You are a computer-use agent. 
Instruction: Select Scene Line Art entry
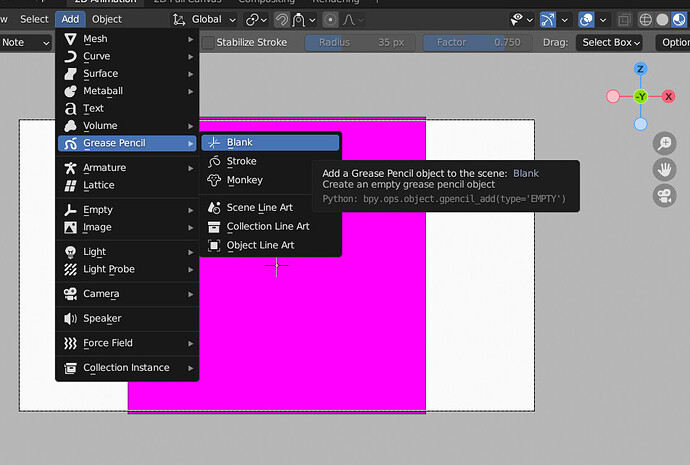(x=270, y=208)
